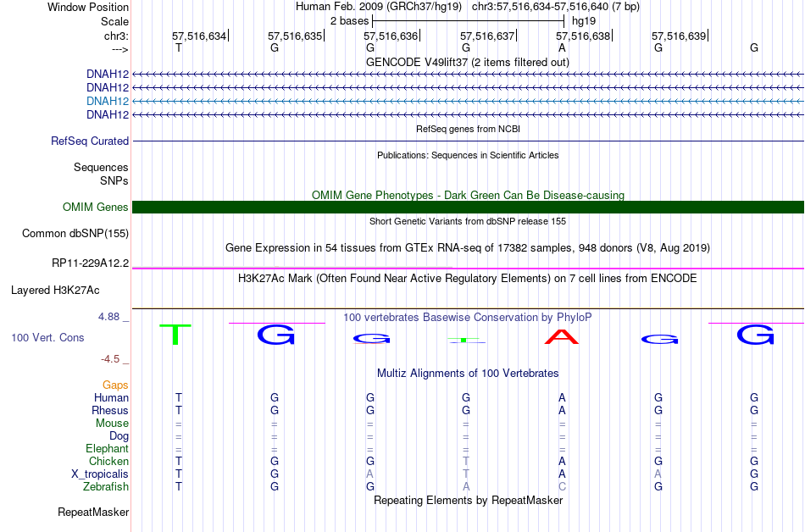Select the Elephant alignment row label
Screen dimensions: 805x532
(x=108, y=449)
